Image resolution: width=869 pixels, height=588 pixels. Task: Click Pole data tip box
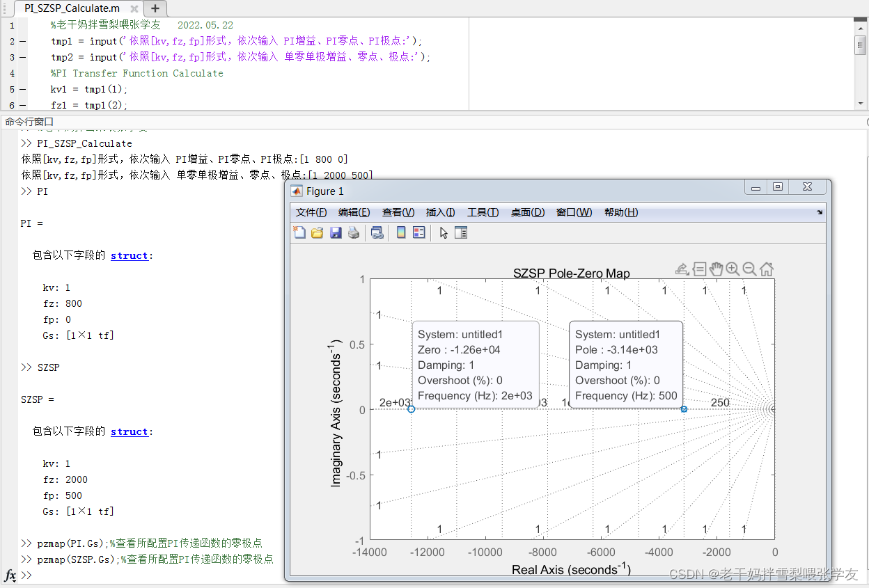coord(626,365)
